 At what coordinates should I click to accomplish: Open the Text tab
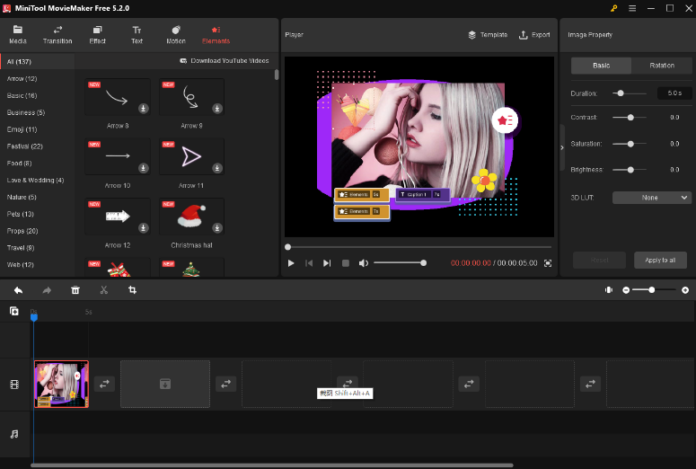click(x=137, y=35)
